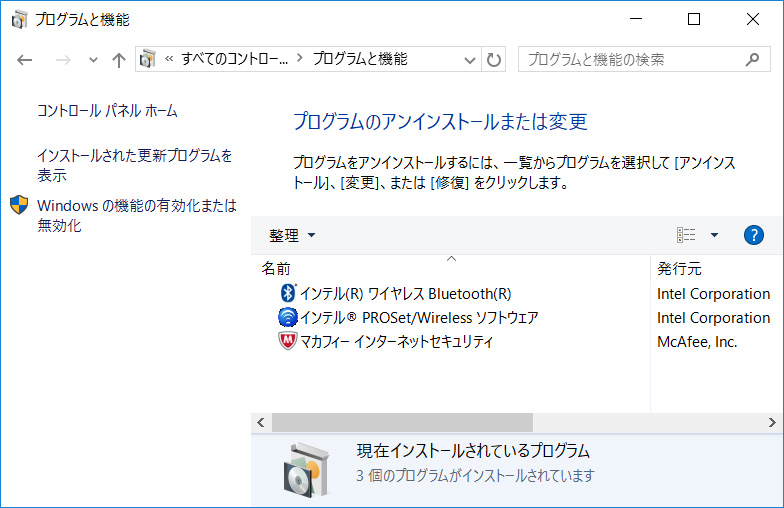Open recent locations dropdown chevron
This screenshot has height=508, width=784.
point(94,60)
